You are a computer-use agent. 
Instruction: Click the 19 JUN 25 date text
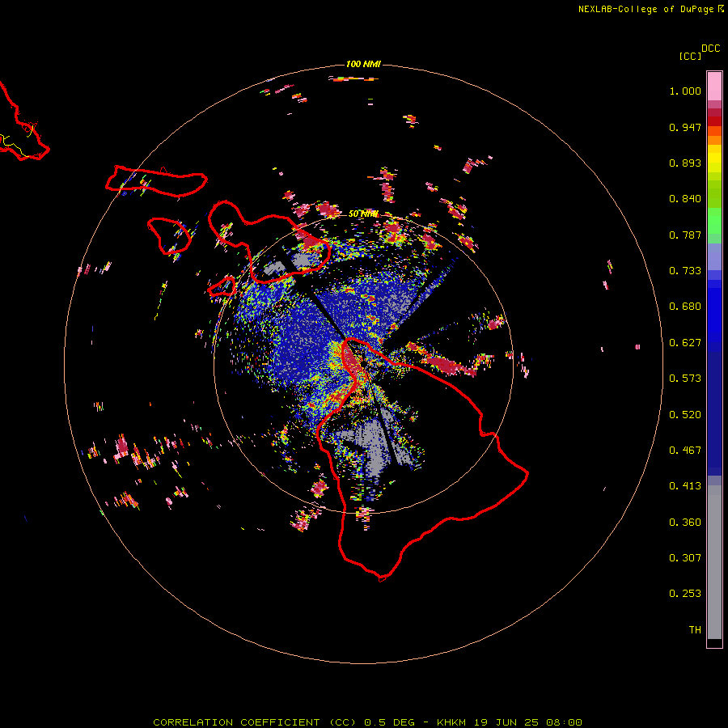(506, 722)
